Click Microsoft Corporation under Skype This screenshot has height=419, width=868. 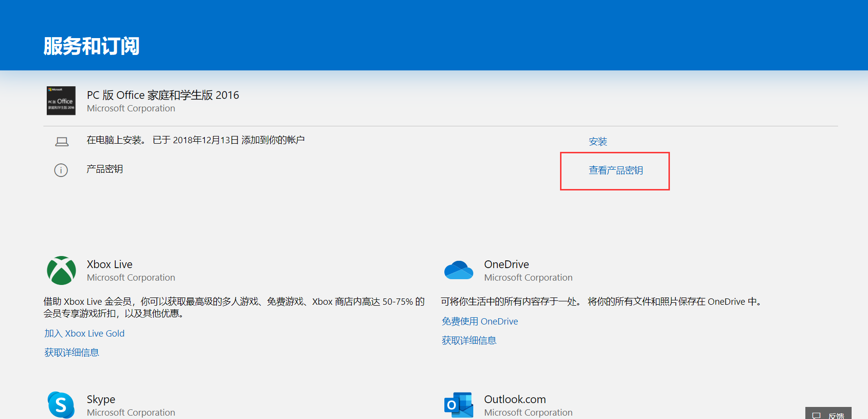(131, 413)
